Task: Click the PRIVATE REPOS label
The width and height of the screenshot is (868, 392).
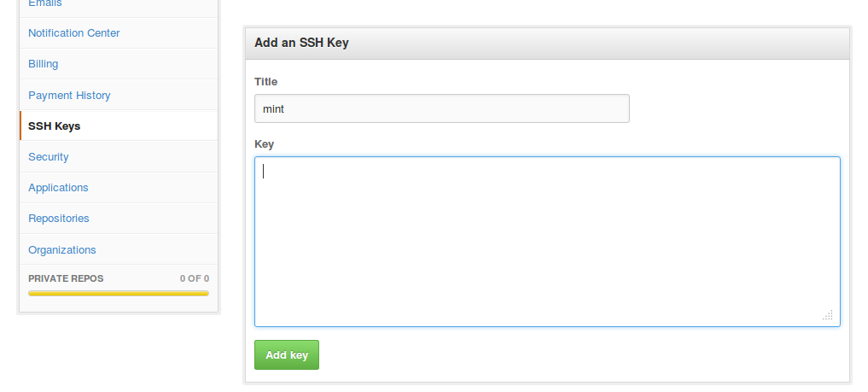Action: [66, 278]
